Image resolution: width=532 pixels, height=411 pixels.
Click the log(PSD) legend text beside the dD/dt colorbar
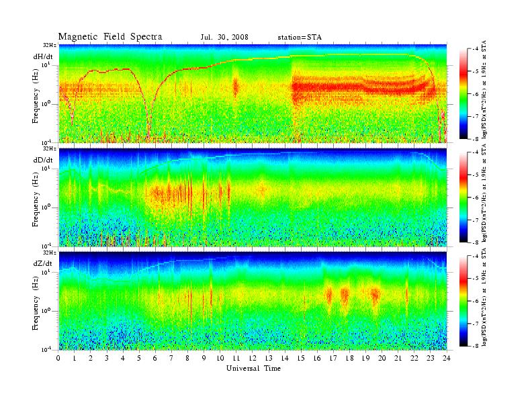[x=484, y=193]
